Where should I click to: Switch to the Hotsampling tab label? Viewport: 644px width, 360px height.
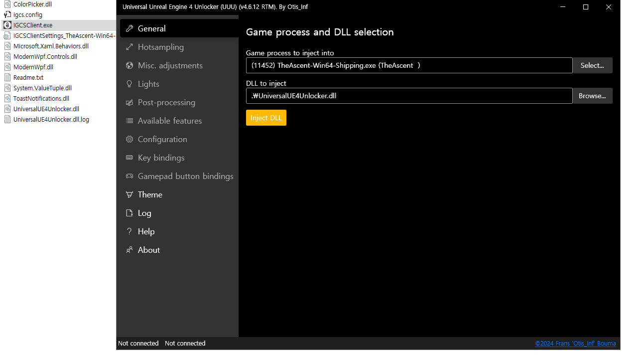click(161, 47)
